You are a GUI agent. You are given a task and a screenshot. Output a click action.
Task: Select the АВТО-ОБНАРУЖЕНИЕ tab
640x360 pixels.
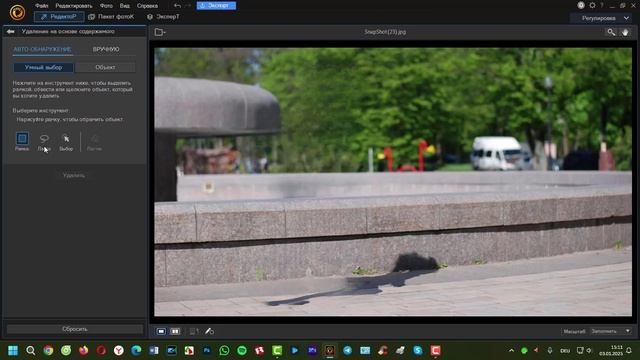[42, 49]
